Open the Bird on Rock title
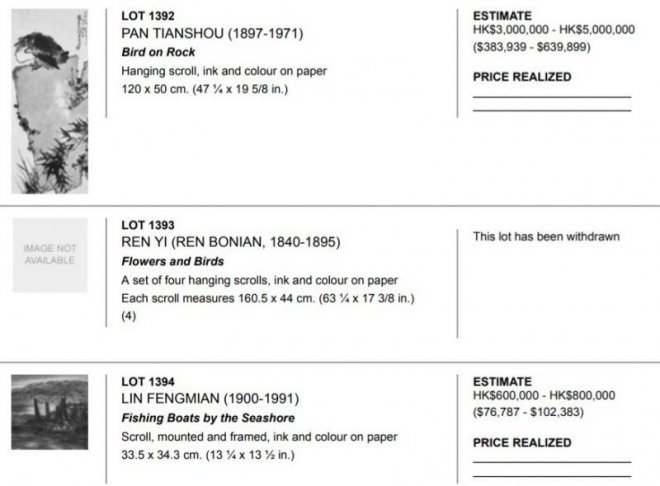 click(x=158, y=52)
